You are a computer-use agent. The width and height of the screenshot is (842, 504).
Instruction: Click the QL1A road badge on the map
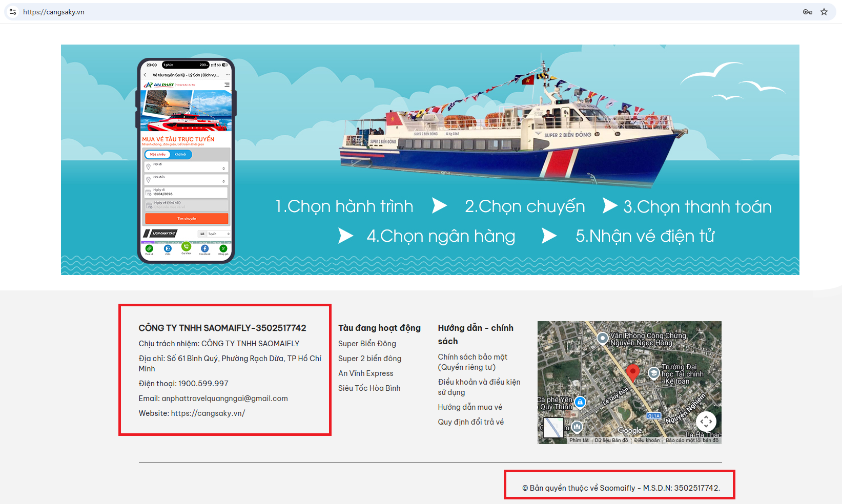tap(654, 416)
